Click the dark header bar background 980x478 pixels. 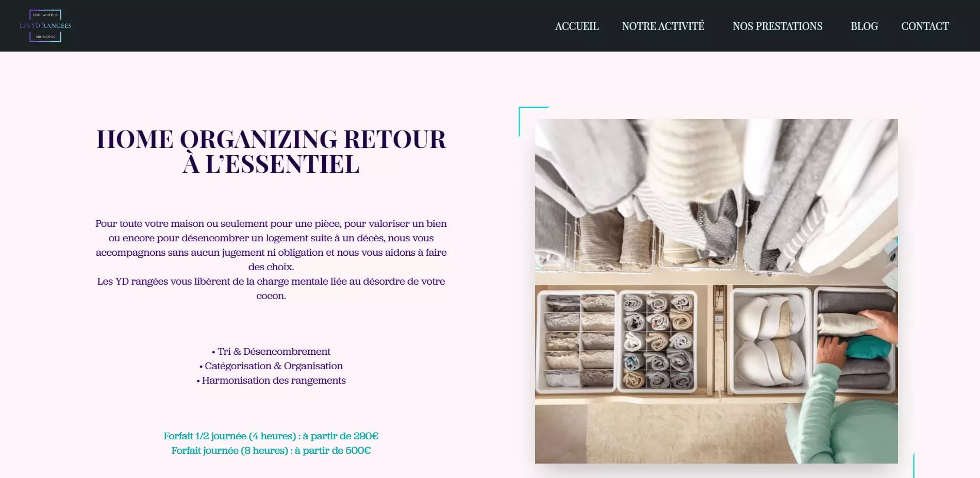point(309,26)
